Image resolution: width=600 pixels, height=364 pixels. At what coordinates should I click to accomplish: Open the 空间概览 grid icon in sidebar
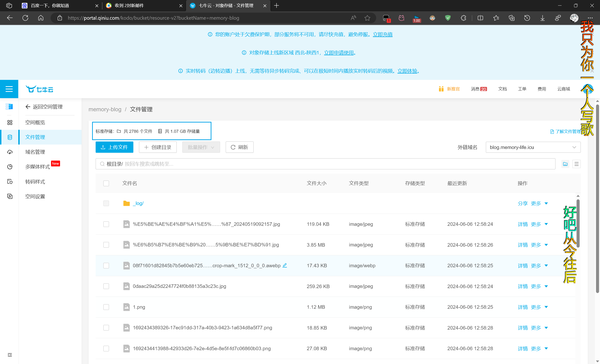(10, 123)
